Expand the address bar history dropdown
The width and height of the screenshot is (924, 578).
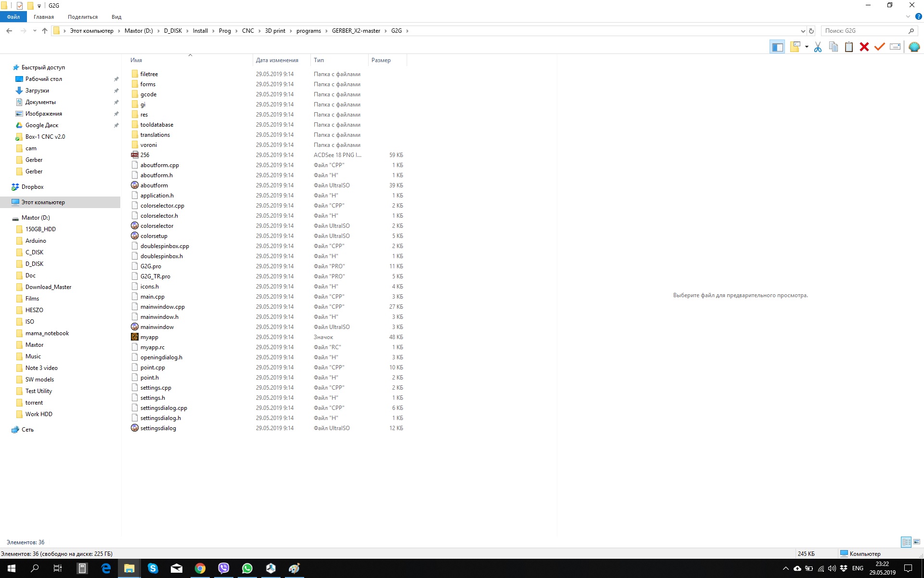tap(803, 31)
